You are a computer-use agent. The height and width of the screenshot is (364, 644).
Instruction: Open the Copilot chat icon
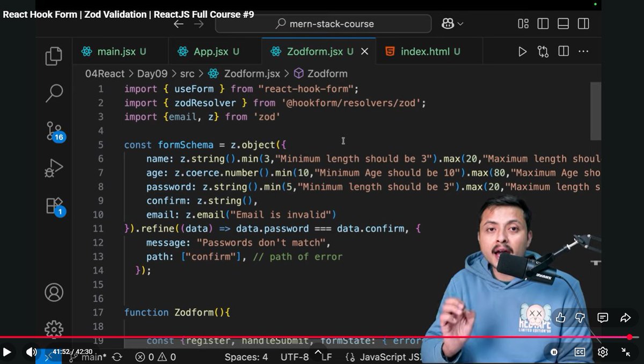click(448, 24)
